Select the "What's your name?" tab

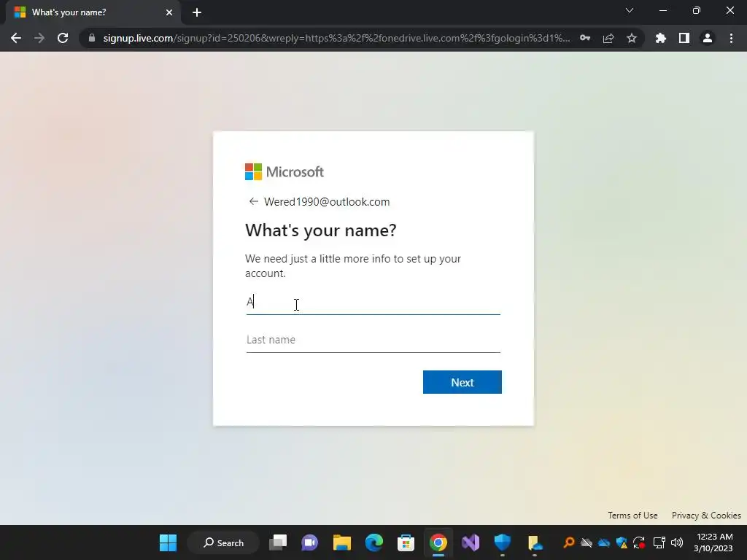pyautogui.click(x=93, y=12)
